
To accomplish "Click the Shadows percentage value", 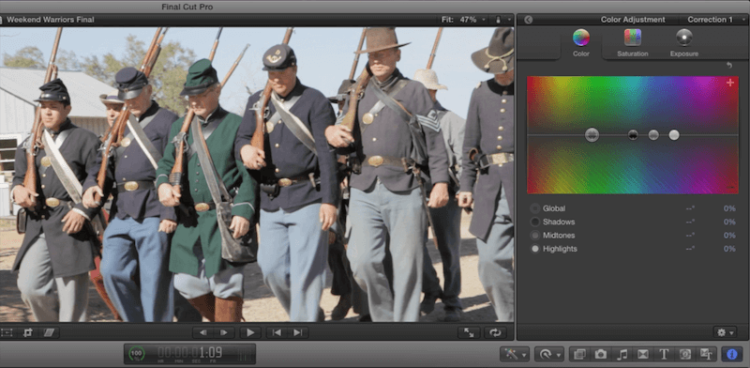I will (x=729, y=222).
